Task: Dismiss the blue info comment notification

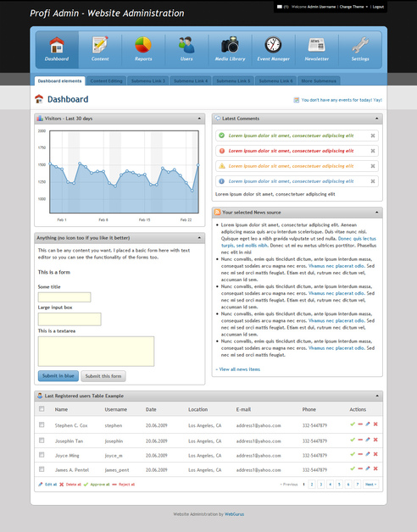Action: click(x=373, y=181)
